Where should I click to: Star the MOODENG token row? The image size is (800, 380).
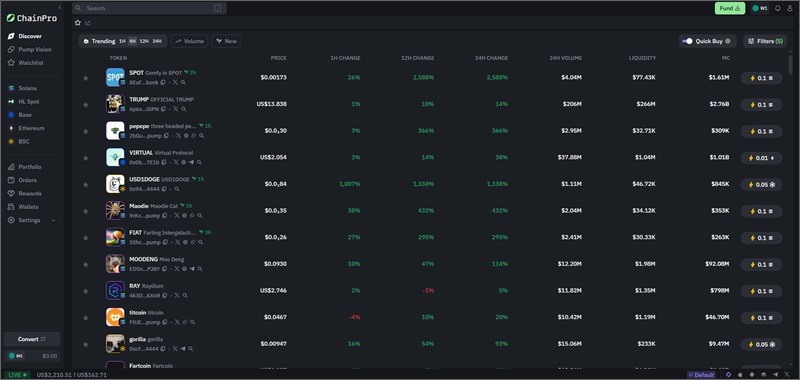click(x=86, y=264)
